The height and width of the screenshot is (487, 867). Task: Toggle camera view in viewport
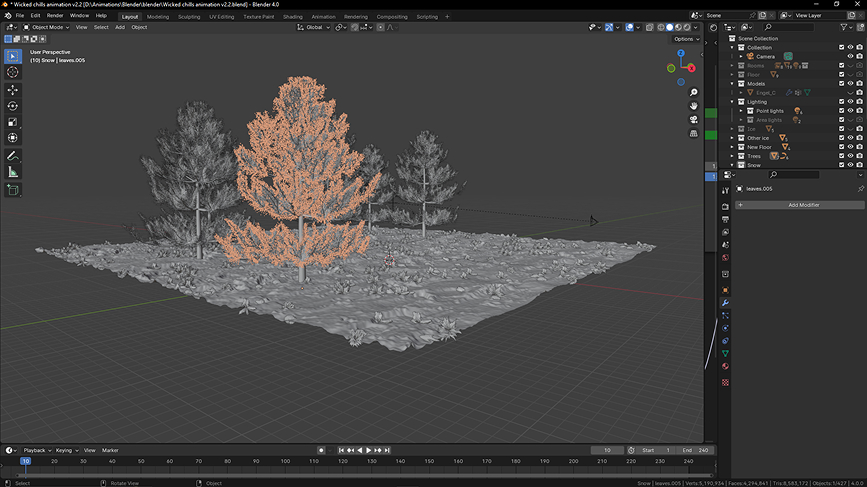pos(693,120)
